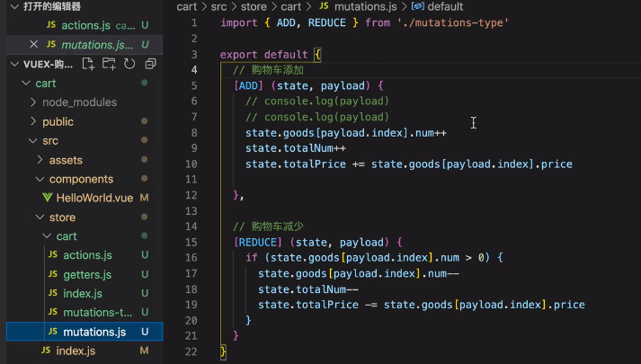Image resolution: width=641 pixels, height=364 pixels.
Task: Collapse the src folder chevron
Action: [x=33, y=140]
